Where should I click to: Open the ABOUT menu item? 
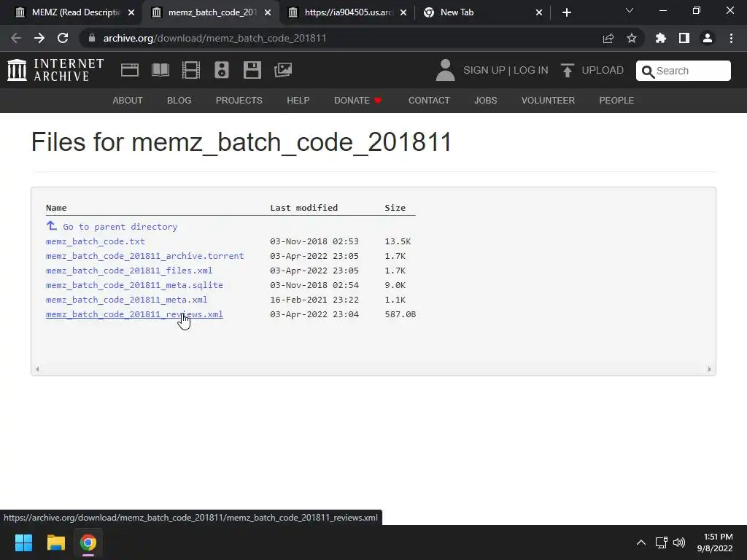(128, 101)
